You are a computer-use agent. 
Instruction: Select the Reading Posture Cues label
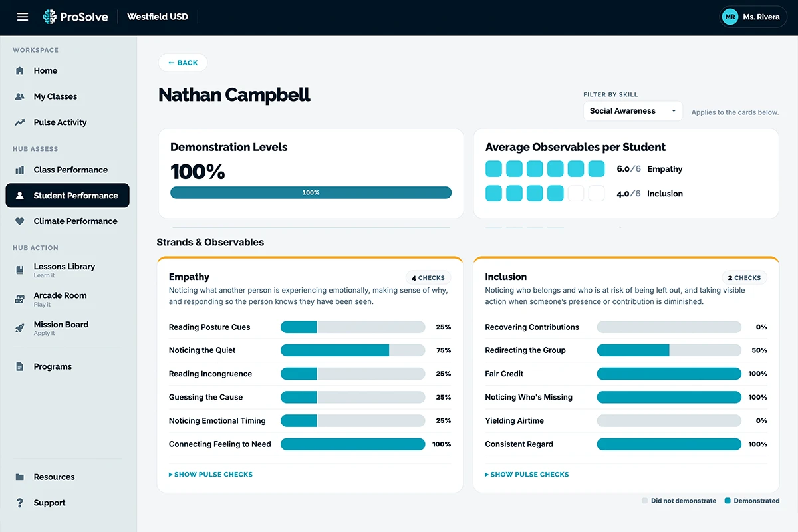(209, 327)
